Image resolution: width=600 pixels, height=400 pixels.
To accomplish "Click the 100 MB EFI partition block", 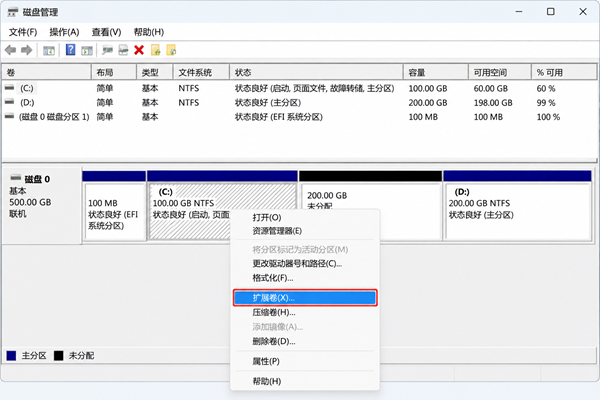I will coord(114,206).
